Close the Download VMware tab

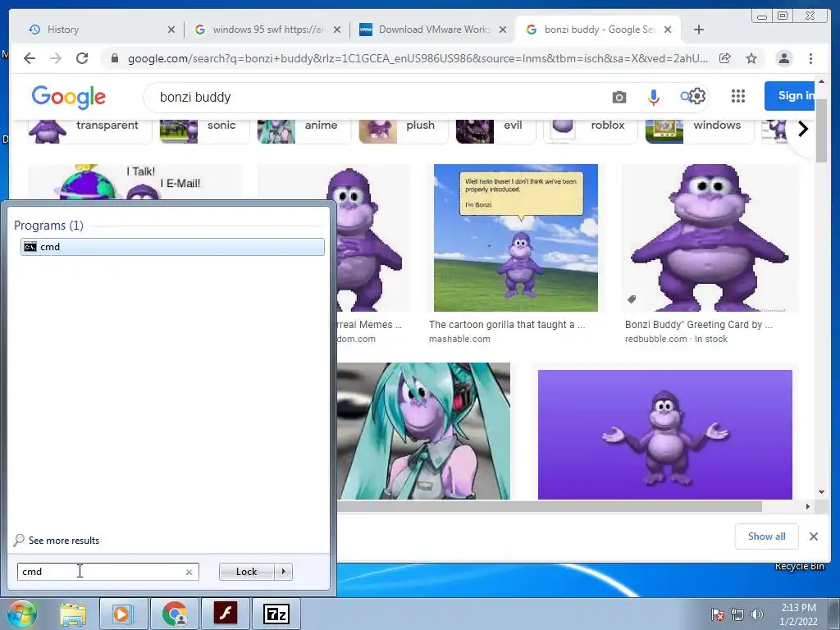click(x=503, y=30)
